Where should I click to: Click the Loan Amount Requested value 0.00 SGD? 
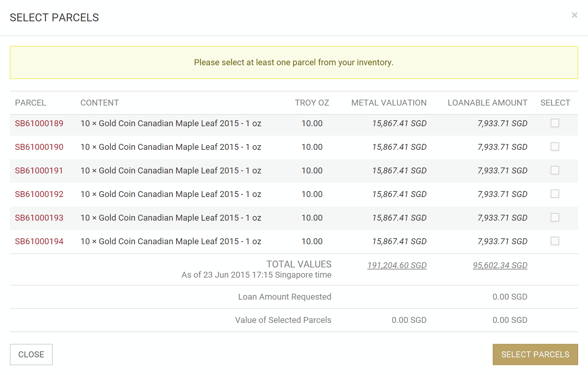point(510,297)
